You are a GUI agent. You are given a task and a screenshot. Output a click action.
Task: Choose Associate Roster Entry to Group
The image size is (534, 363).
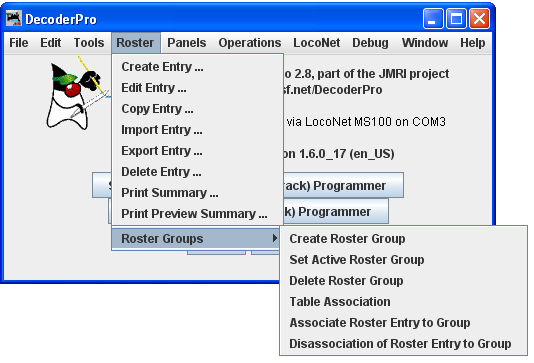pyautogui.click(x=404, y=323)
